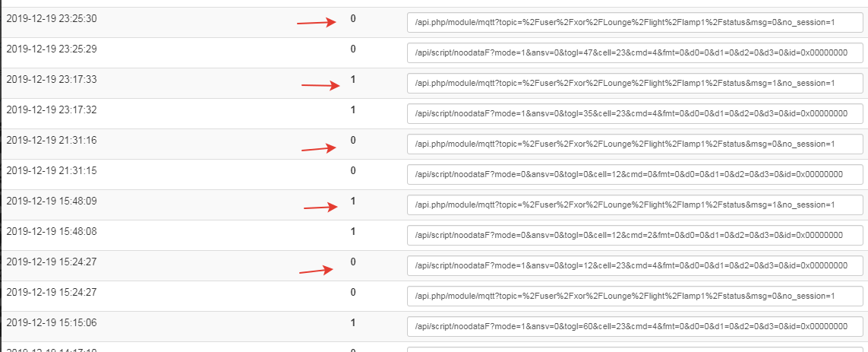Click the mqtt URL field in the 21:31:16 row
Screen dimensions: 868x352
(x=635, y=144)
